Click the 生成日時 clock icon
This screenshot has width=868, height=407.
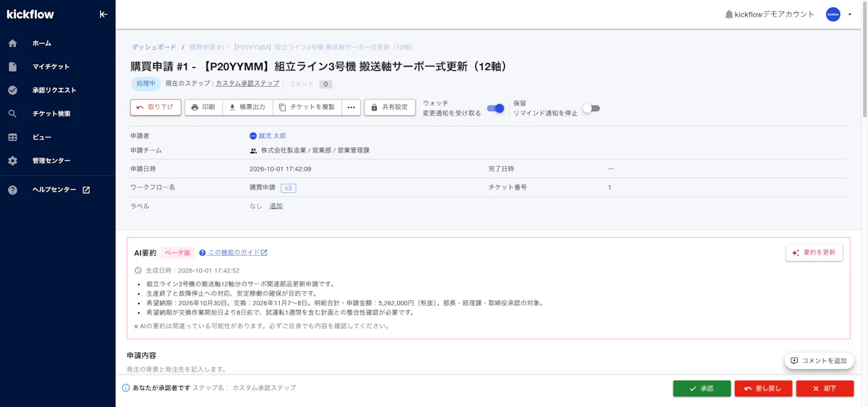point(138,270)
